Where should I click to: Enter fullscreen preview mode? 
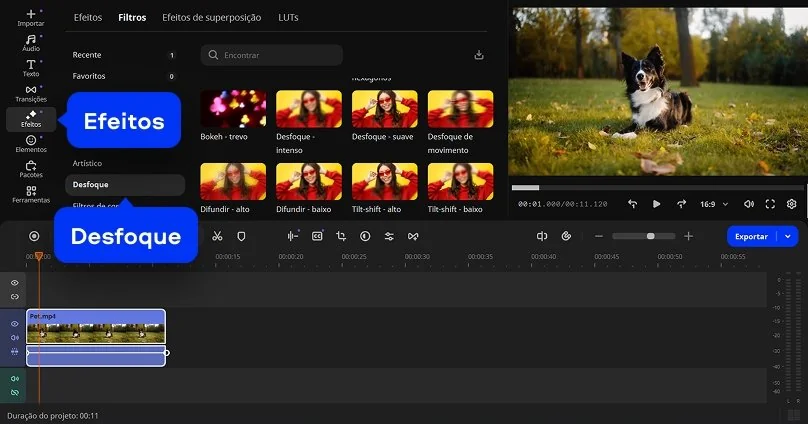click(770, 204)
